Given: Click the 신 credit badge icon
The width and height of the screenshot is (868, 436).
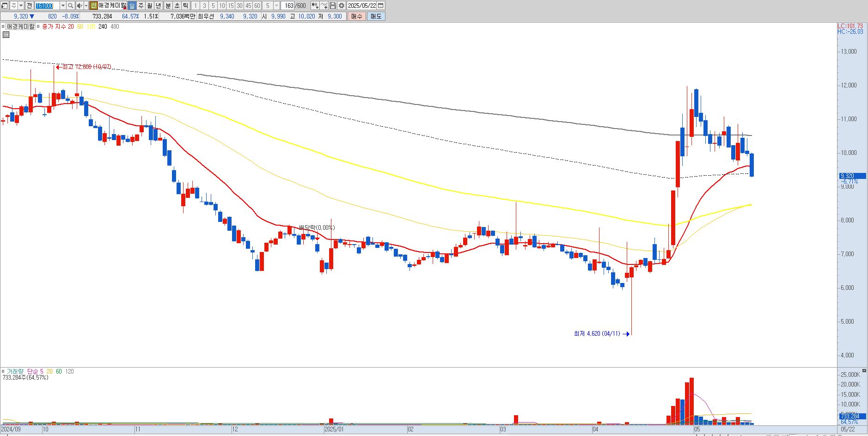Looking at the screenshot, I should (x=93, y=6).
